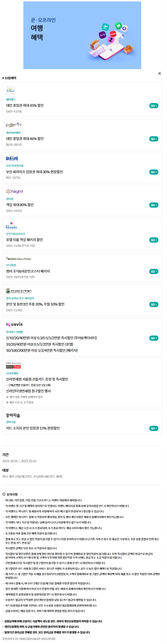Click The Shilla duty free logo
Screen dimensions: 167x644
[x=13, y=365]
